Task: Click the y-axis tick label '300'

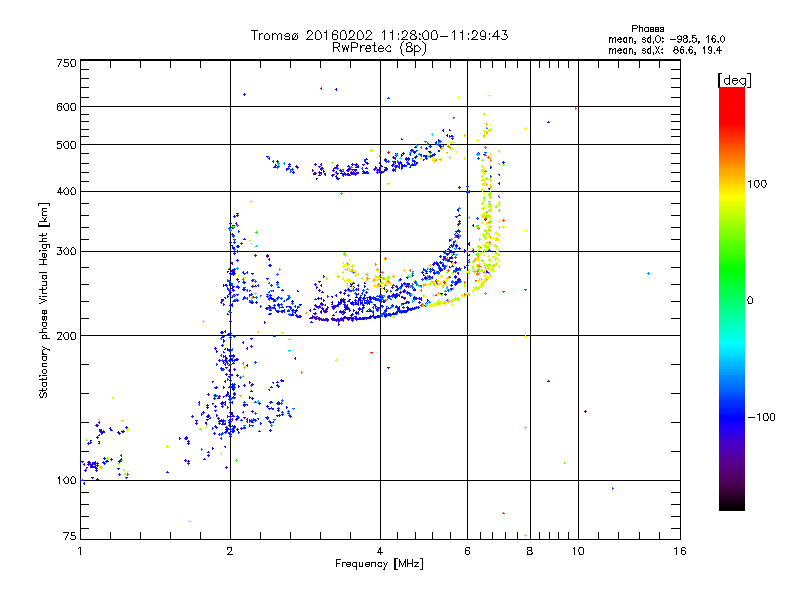Action: 66,252
